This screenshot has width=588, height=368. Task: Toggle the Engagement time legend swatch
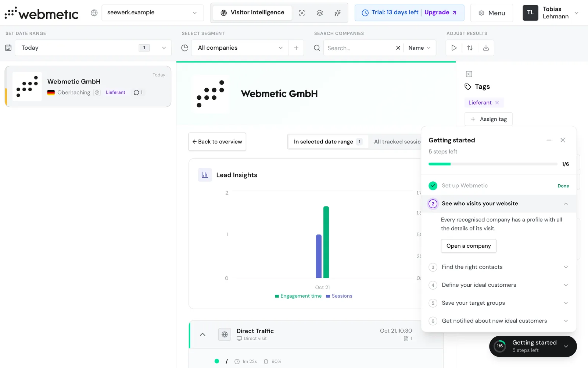coord(277,296)
